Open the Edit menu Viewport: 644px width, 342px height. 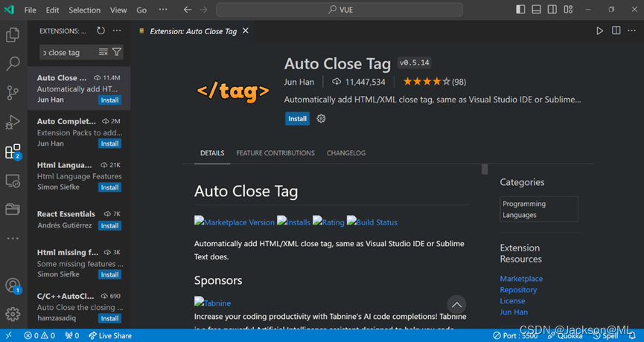click(x=52, y=10)
